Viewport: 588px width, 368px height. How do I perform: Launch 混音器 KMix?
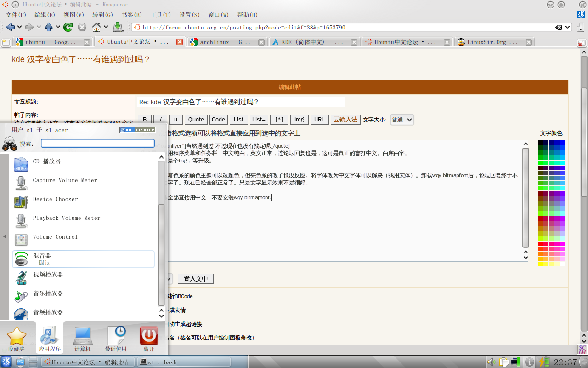click(83, 259)
